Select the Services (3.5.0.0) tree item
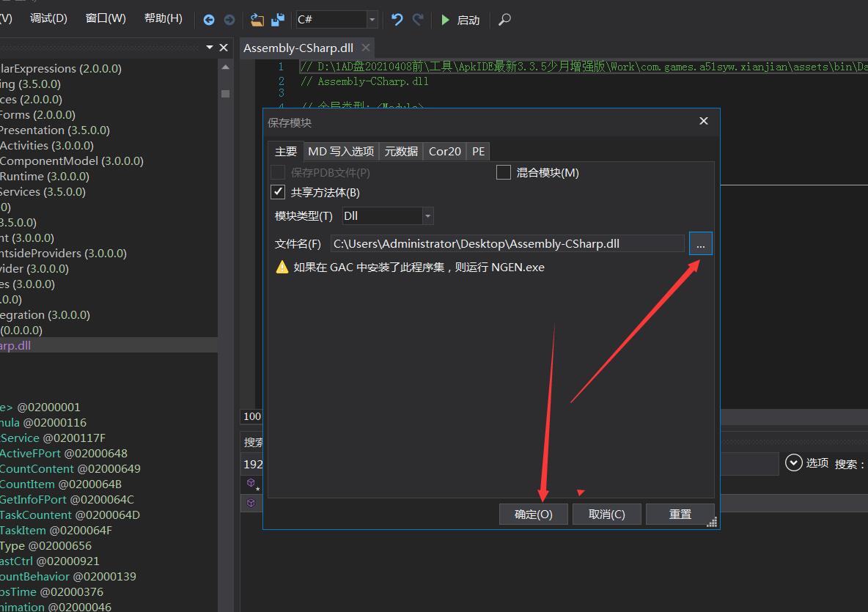This screenshot has width=868, height=612. coord(43,192)
